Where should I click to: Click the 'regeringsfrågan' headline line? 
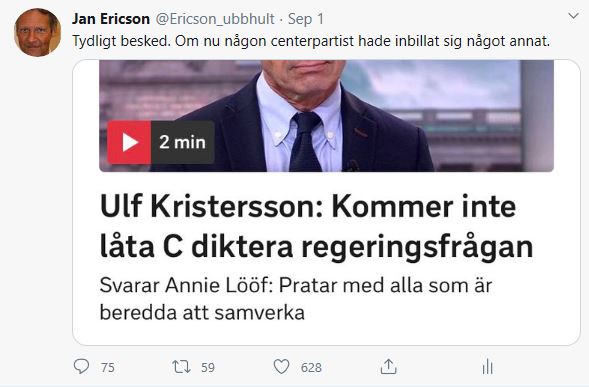[417, 247]
